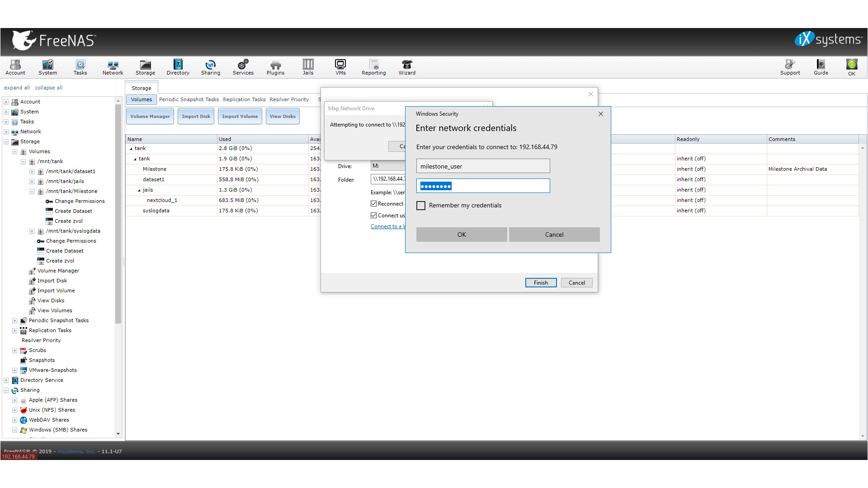Confirm credentials with OK button
This screenshot has height=488, width=868.
(x=462, y=235)
